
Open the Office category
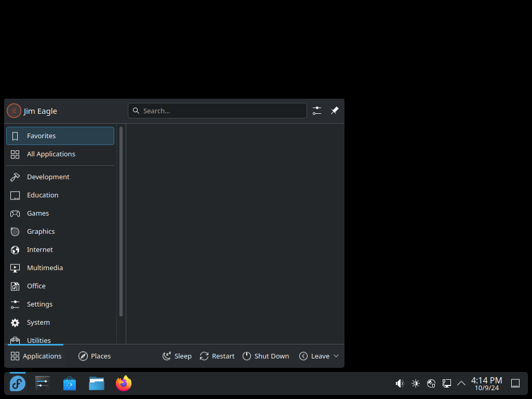click(x=60, y=286)
